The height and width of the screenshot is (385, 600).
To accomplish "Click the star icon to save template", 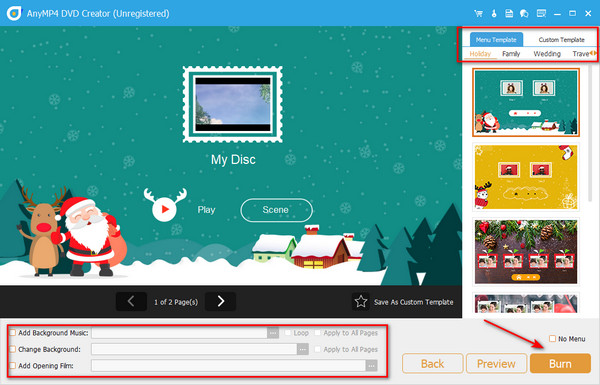I will (x=360, y=302).
